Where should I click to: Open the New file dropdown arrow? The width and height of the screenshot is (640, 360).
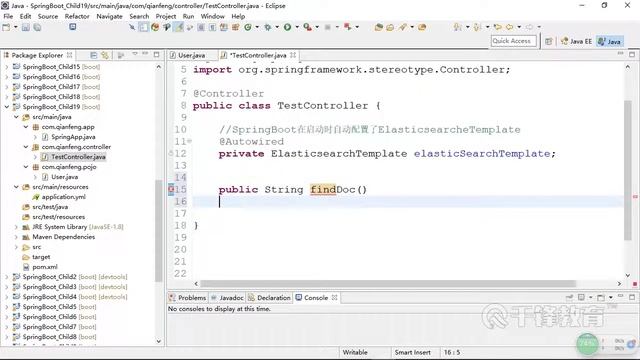point(16,27)
